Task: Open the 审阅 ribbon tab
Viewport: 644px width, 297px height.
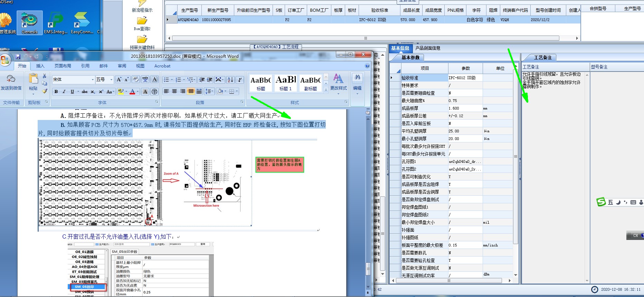Action: 122,66
